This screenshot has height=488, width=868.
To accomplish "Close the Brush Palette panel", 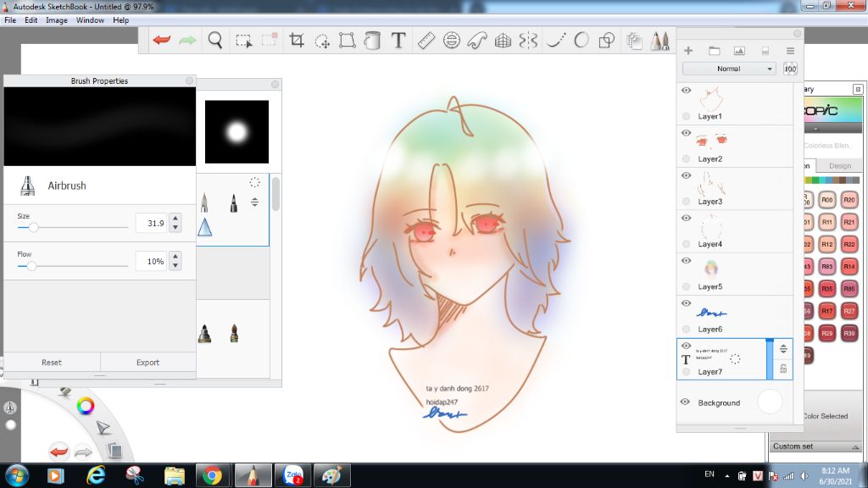I will (x=275, y=84).
